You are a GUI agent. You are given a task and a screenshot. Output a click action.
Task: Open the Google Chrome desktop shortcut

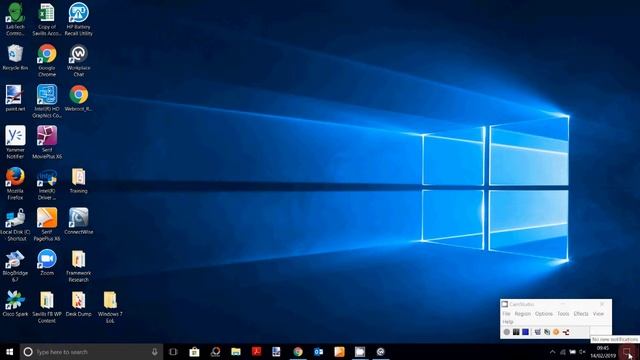(47, 60)
